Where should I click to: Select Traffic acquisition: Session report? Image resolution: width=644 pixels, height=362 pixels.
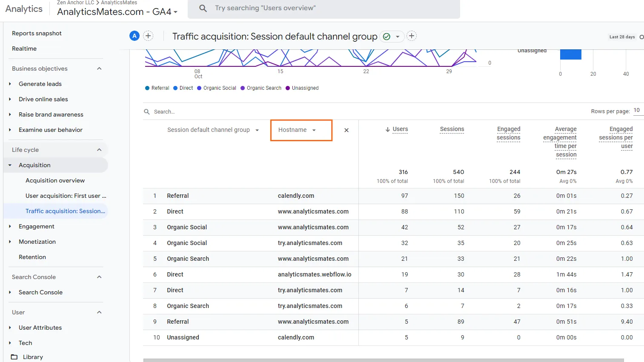pyautogui.click(x=65, y=211)
